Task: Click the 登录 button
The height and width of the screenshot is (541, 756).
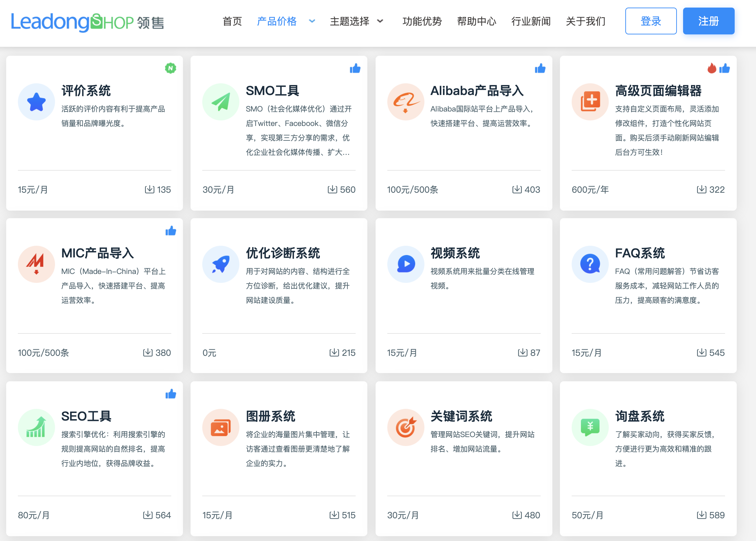Action: click(651, 21)
